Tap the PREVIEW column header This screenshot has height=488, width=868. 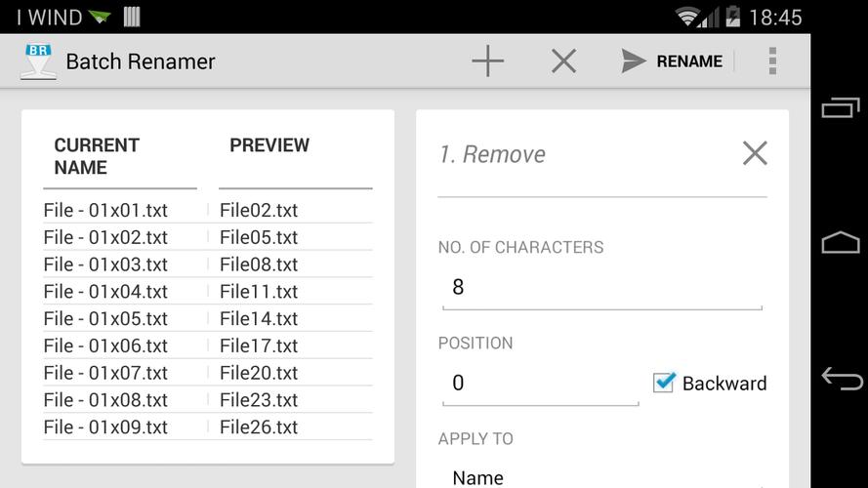click(x=269, y=145)
